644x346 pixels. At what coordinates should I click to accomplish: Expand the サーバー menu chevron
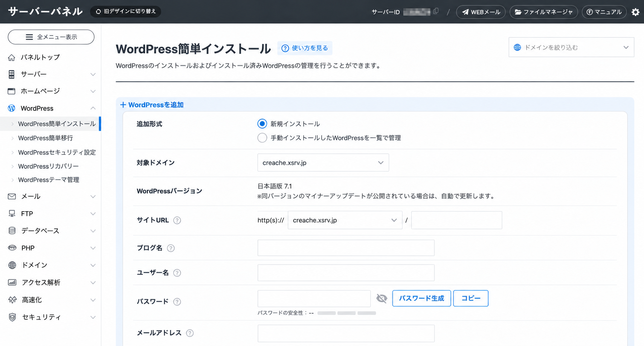[93, 74]
